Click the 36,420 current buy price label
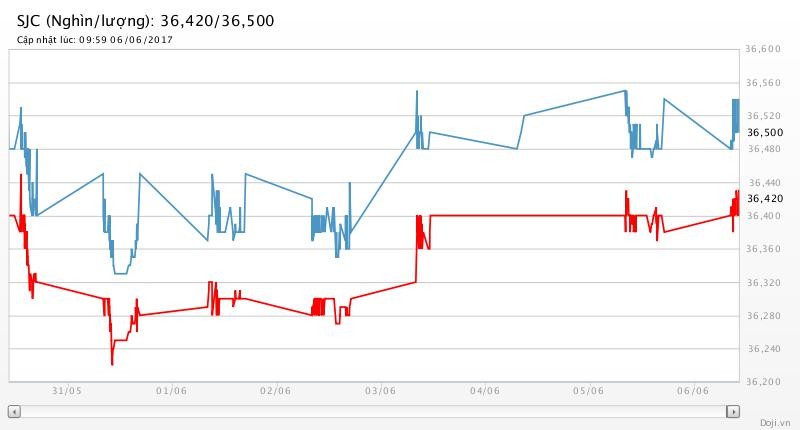This screenshot has width=800, height=430. pyautogui.click(x=765, y=198)
